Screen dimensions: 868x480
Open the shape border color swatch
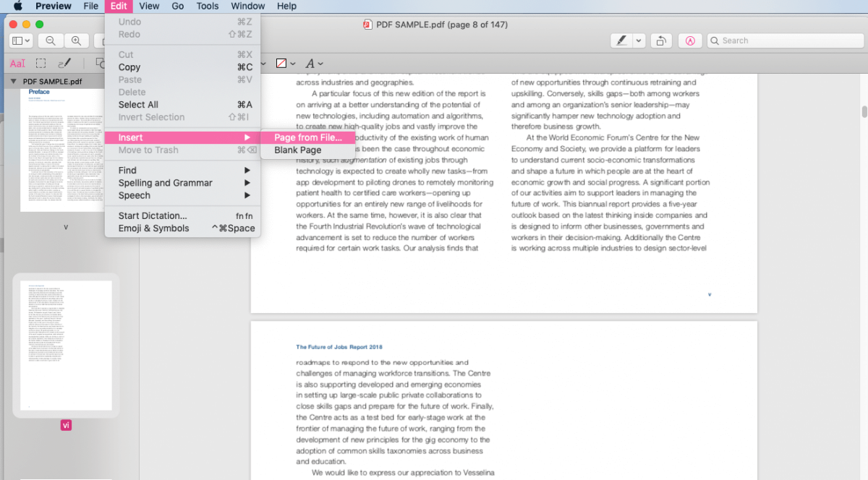(283, 63)
